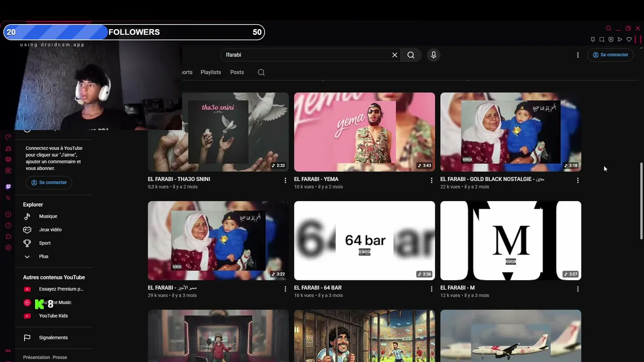
Task: Click the 12 k vues text
Action: coord(450,295)
